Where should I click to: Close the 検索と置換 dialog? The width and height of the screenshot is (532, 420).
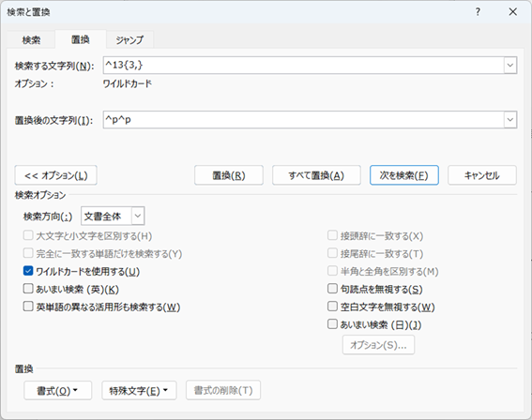[x=512, y=12]
